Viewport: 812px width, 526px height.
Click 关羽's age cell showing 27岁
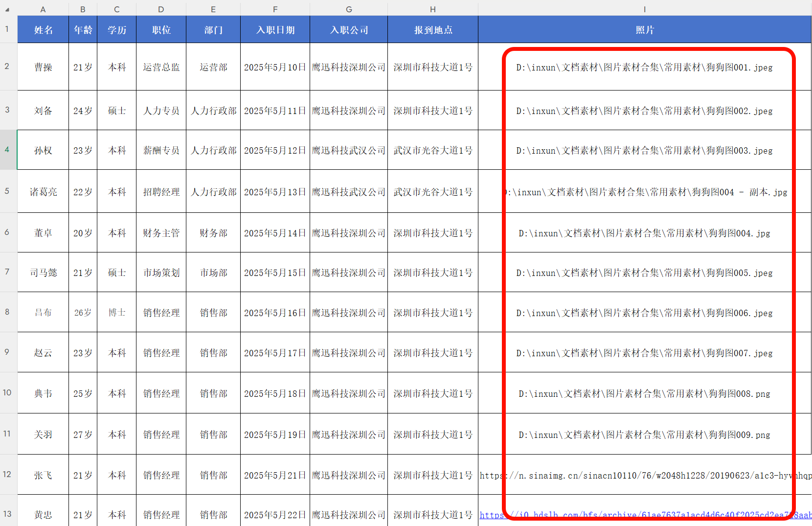(83, 435)
